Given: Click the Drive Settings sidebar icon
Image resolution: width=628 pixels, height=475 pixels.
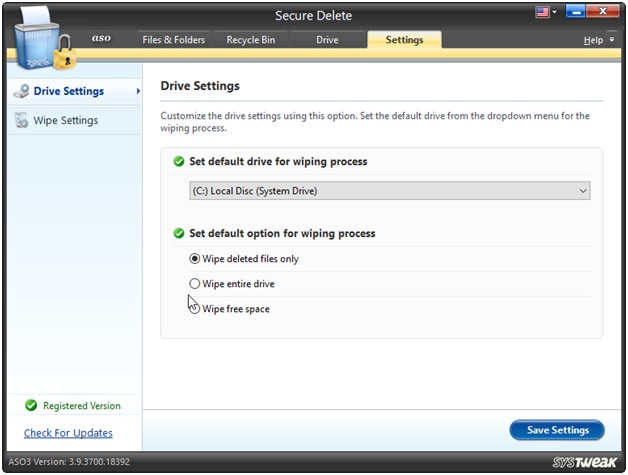Looking at the screenshot, I should tap(21, 91).
